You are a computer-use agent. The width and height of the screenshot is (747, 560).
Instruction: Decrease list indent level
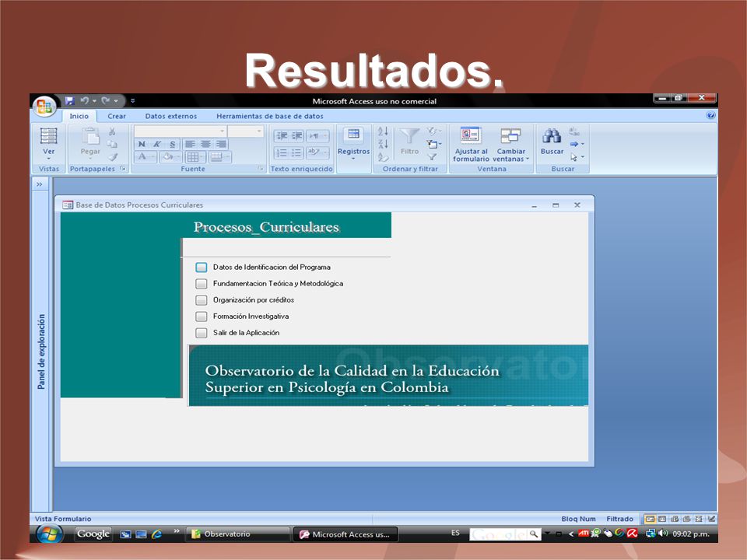[282, 136]
